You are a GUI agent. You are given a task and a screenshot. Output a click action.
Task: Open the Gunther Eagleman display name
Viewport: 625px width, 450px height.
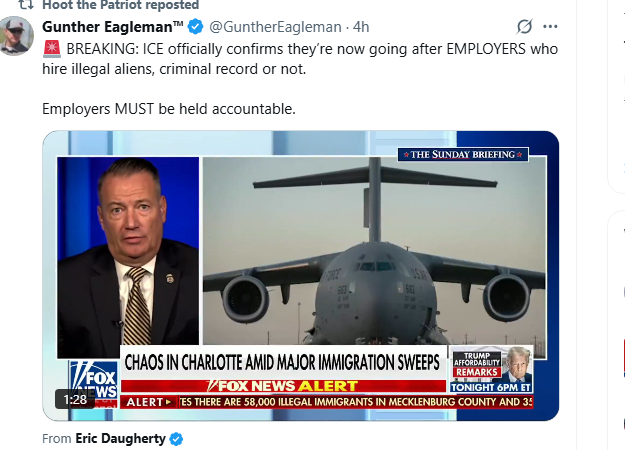112,26
